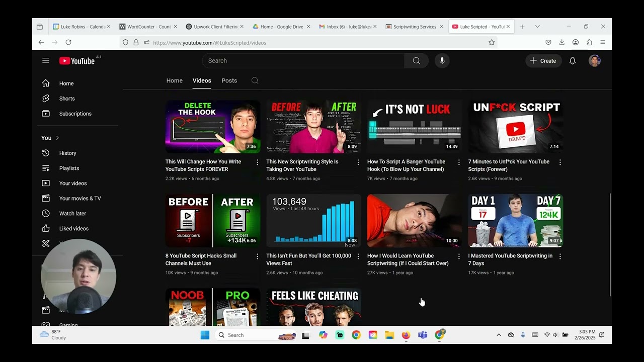Switch to the Inbox (6) Gmail tab
This screenshot has height=362, width=644.
(x=347, y=27)
